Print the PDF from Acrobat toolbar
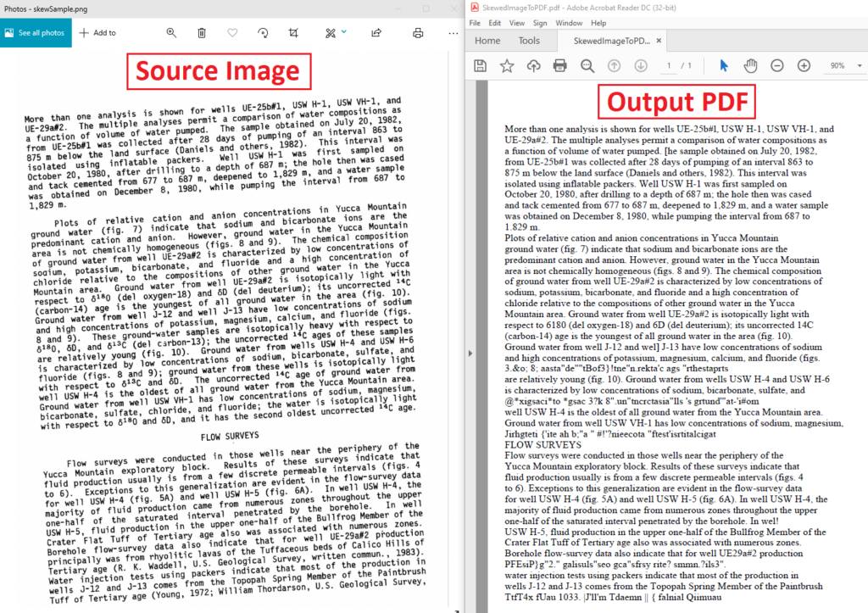 (559, 66)
